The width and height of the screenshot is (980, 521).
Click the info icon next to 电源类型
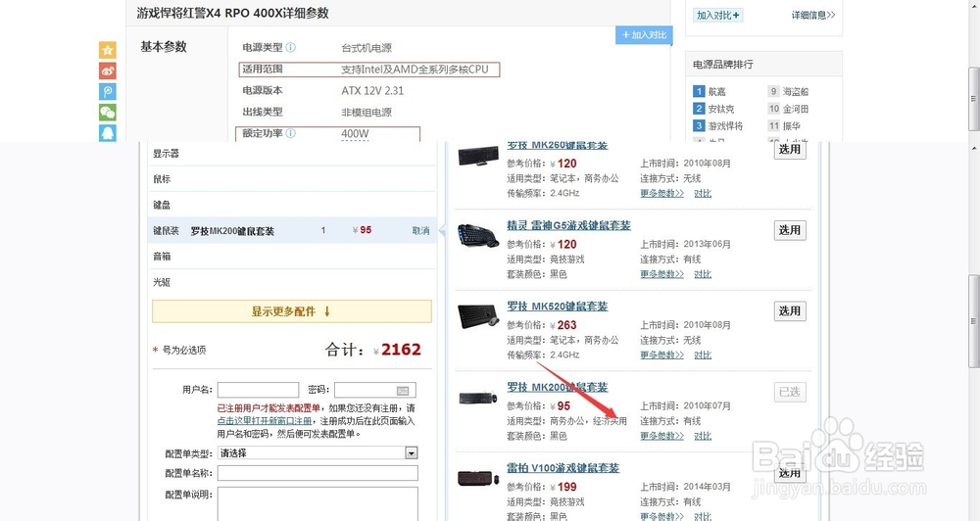pyautogui.click(x=291, y=47)
